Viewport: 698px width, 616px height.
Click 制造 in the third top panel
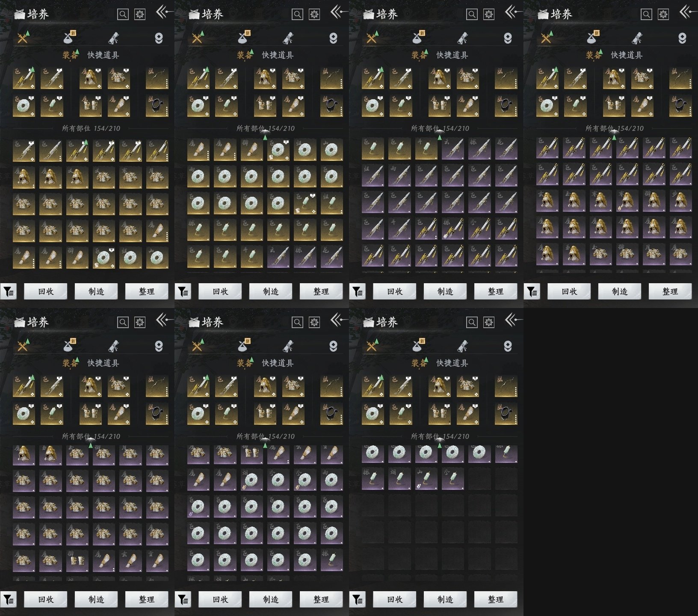(445, 291)
